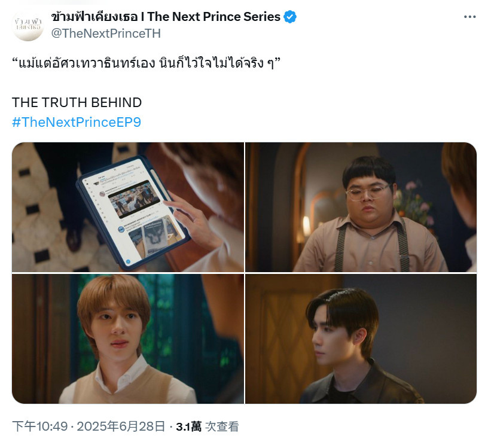Click the post timestamp 下午10:49
The height and width of the screenshot is (448, 488).
[40, 426]
